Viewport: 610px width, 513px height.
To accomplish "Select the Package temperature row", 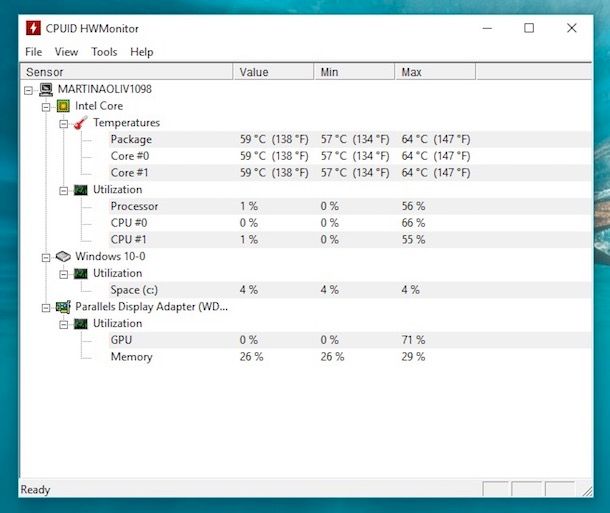I will click(350, 139).
